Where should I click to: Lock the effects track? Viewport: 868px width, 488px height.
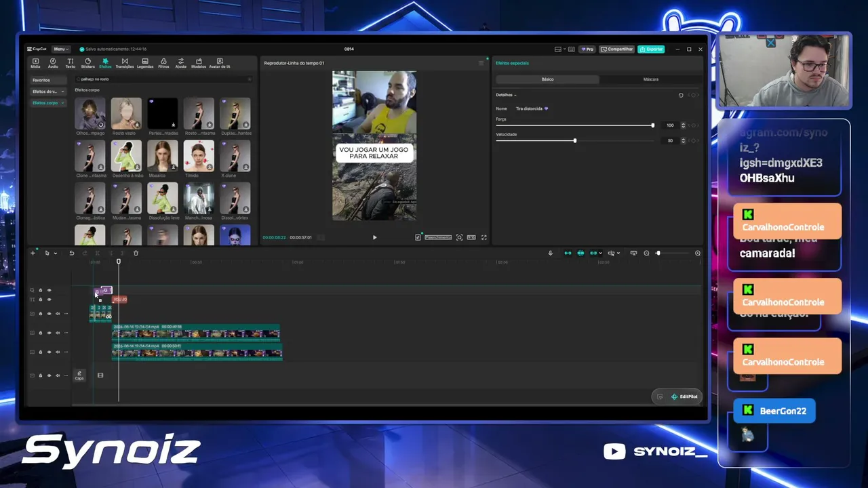pos(40,290)
